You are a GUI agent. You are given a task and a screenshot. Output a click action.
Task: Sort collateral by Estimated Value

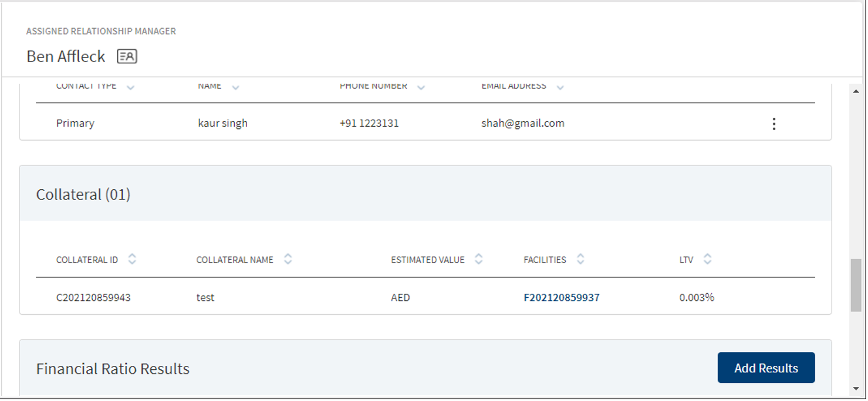(x=479, y=259)
